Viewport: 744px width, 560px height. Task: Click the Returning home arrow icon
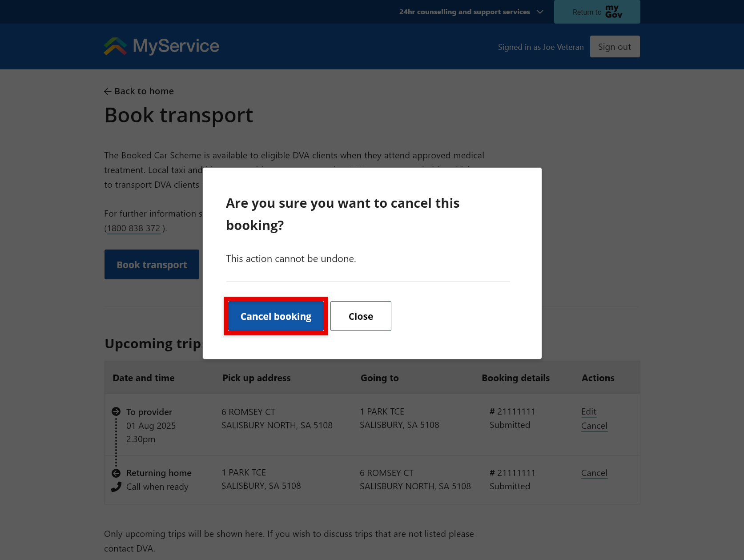(x=116, y=472)
